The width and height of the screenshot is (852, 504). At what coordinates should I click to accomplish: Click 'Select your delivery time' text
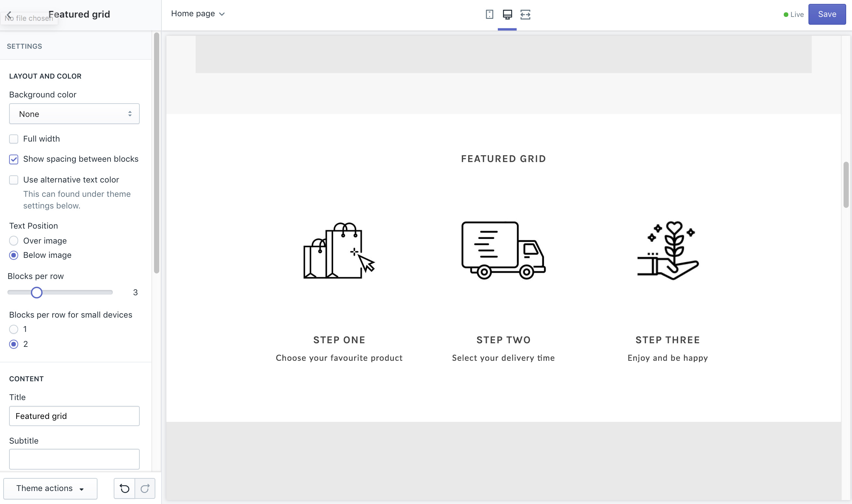pyautogui.click(x=503, y=358)
